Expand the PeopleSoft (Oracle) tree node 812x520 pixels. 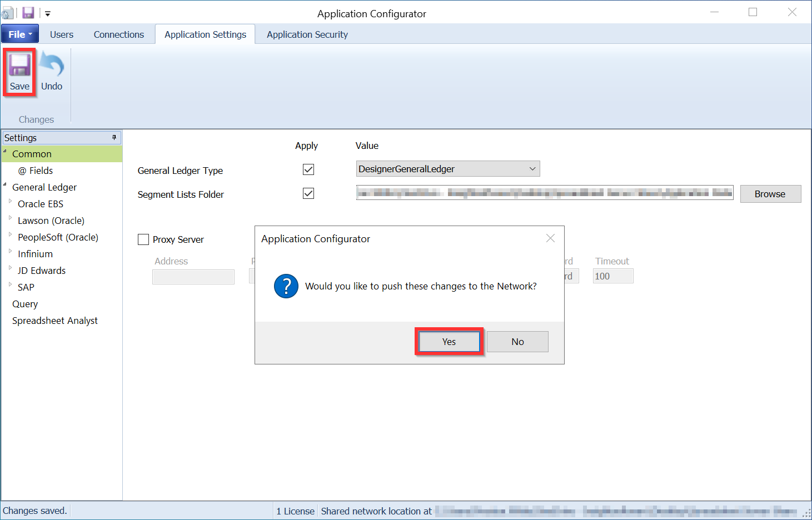coord(11,236)
